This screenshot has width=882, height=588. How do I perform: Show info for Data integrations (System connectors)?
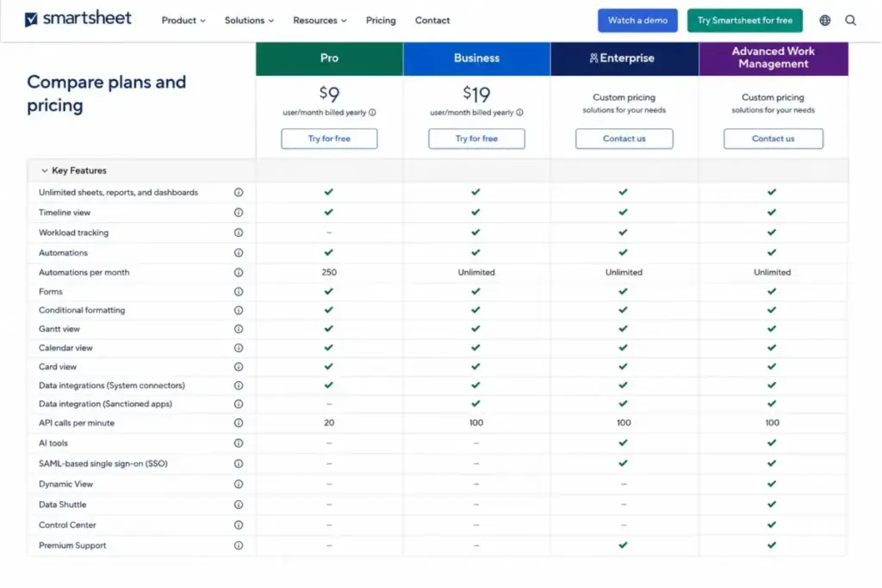point(239,386)
